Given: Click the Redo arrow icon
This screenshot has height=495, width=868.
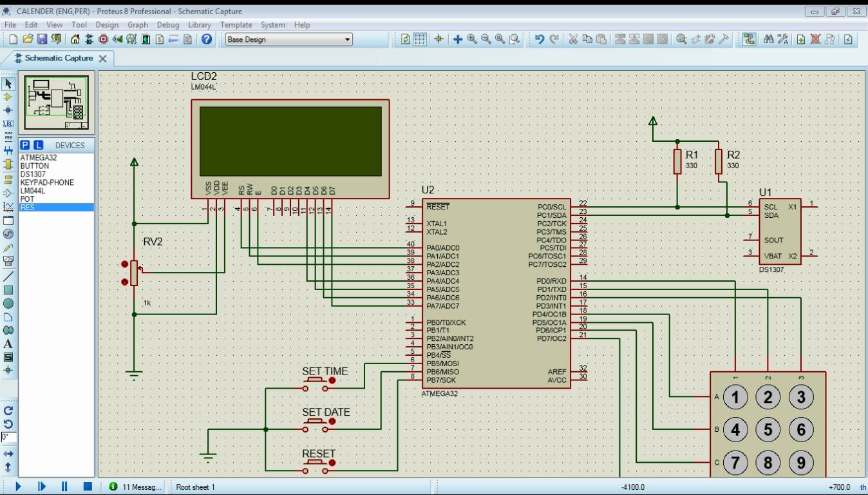Looking at the screenshot, I should coord(554,39).
